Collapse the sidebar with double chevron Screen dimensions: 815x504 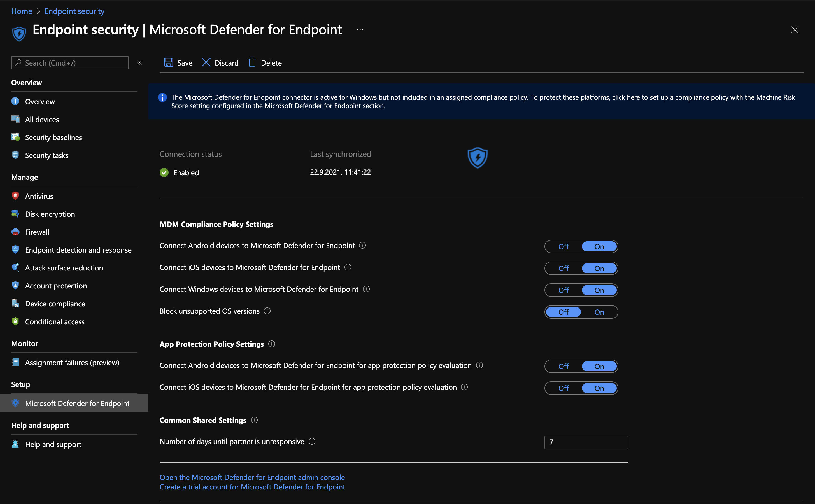140,63
